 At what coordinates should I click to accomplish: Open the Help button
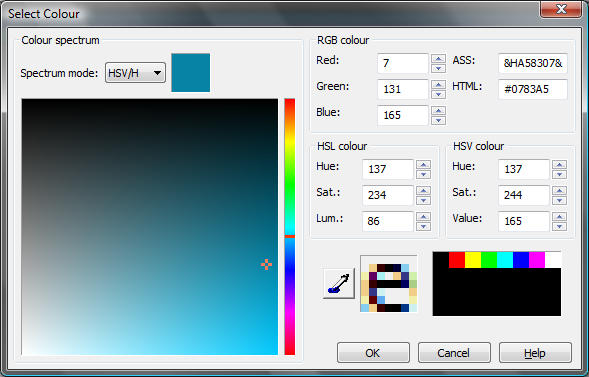pos(535,353)
